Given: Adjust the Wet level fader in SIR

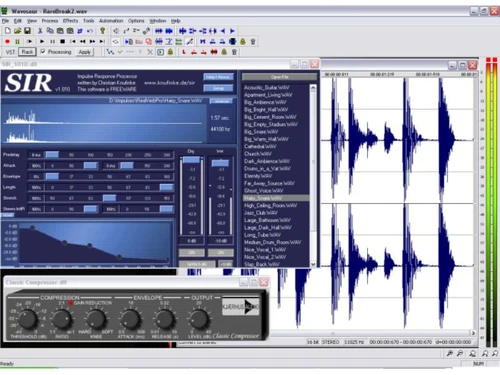Looking at the screenshot, I should pos(220,163).
